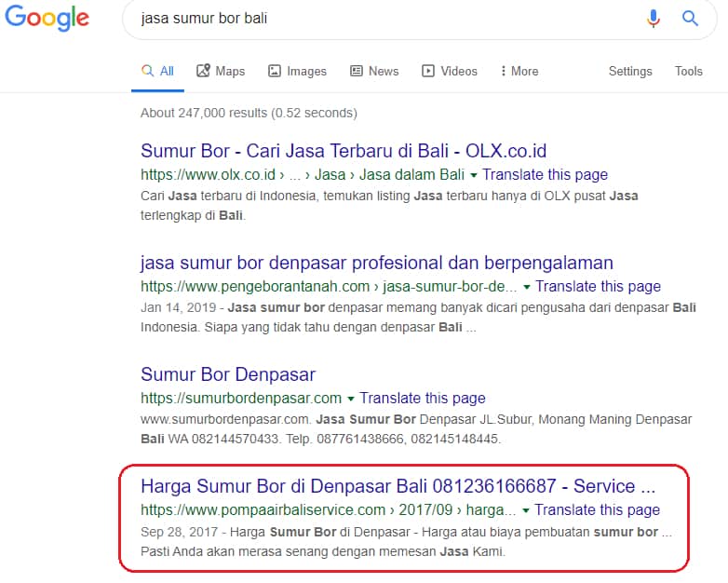Viewport: 728px width, 583px height.
Task: Open search Settings
Action: click(630, 71)
